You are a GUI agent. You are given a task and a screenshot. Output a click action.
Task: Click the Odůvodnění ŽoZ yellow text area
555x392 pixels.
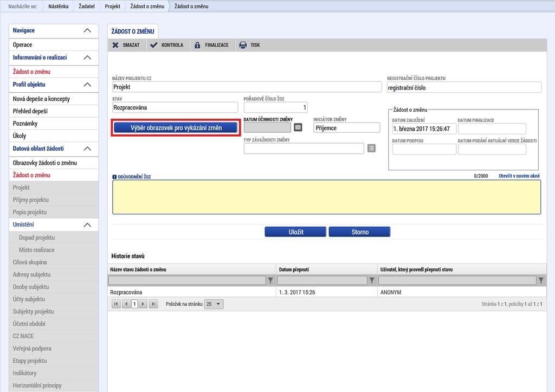pos(326,197)
